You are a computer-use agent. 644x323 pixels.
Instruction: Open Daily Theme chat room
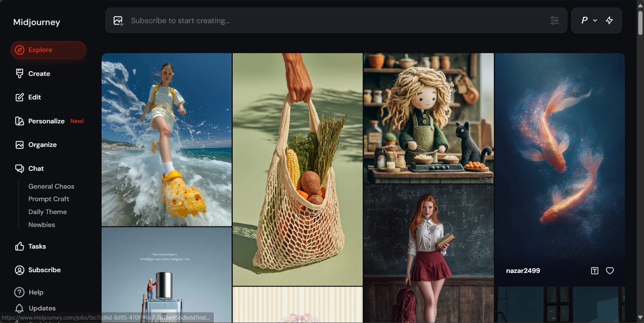(47, 212)
